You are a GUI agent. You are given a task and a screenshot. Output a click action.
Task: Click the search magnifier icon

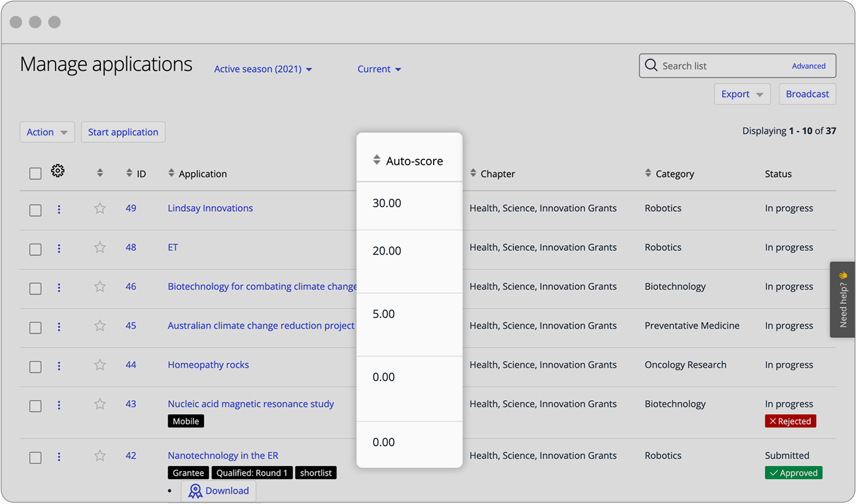(651, 65)
